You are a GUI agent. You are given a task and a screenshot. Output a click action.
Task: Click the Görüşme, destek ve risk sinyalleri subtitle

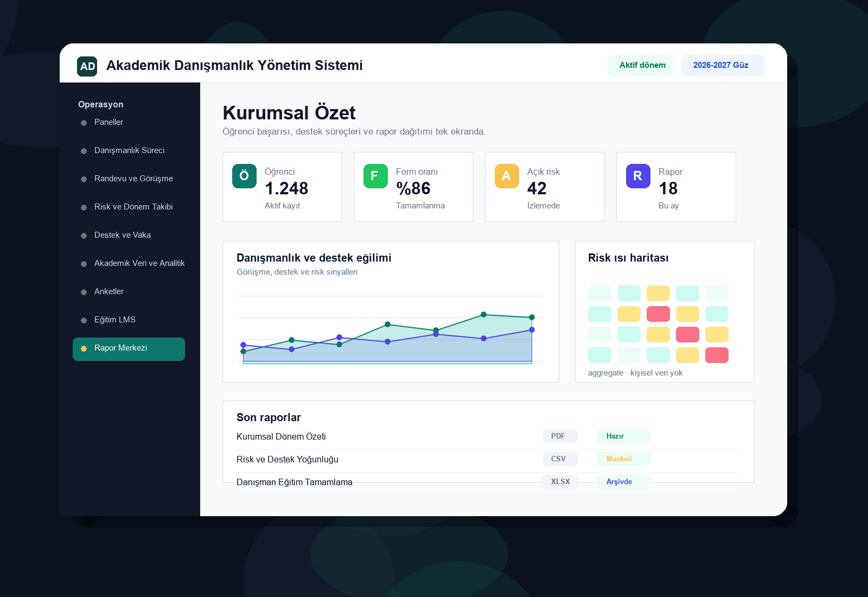pos(297,272)
